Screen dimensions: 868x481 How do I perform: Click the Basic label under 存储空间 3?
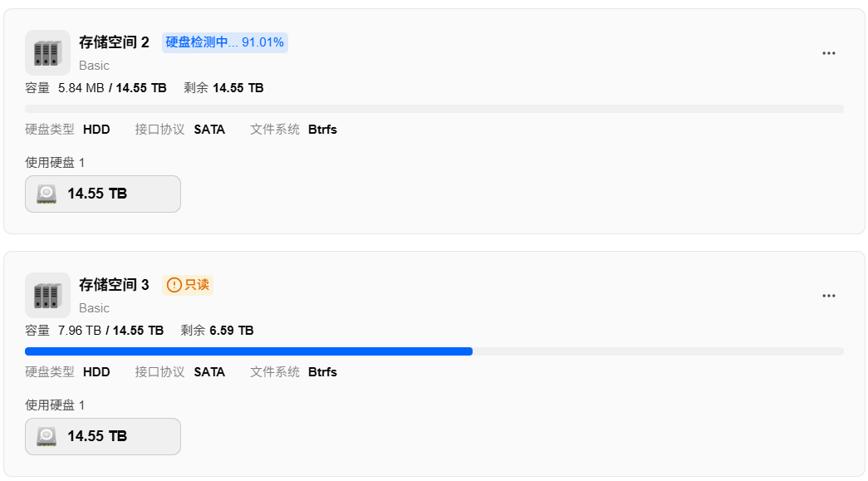(x=94, y=307)
